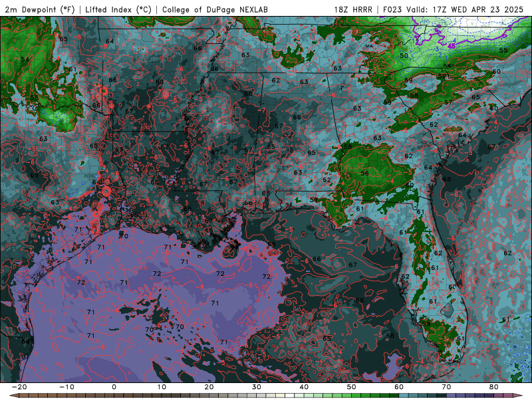This screenshot has width=532, height=399.
Task: Click the 'F023 Valid: 17Z WED APR 23 2025' text
Action: click(453, 9)
